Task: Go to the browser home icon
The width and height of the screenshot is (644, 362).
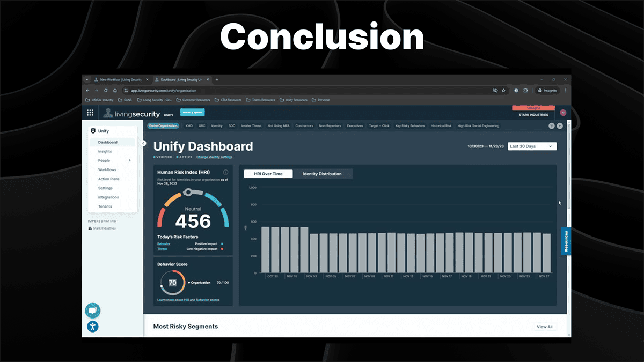Action: (115, 91)
